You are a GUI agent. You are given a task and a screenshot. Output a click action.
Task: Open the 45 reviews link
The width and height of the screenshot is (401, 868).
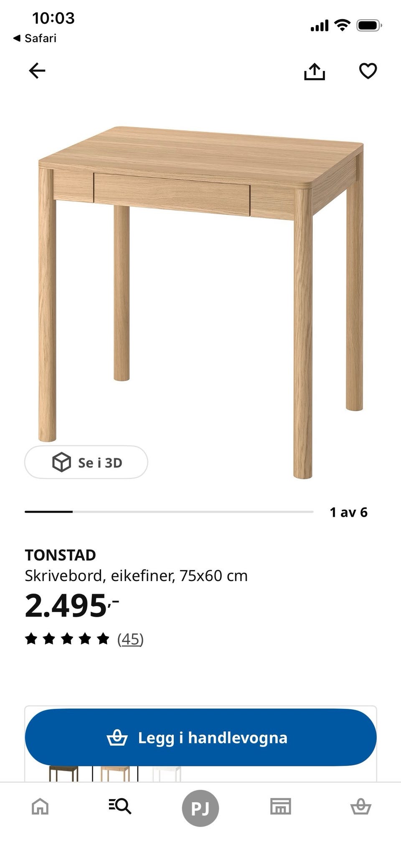pos(130,639)
